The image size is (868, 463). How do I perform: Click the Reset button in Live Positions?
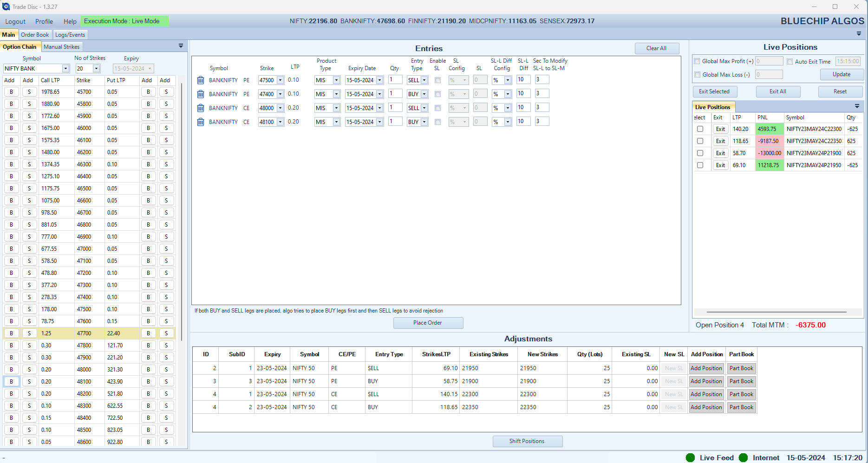(x=840, y=91)
